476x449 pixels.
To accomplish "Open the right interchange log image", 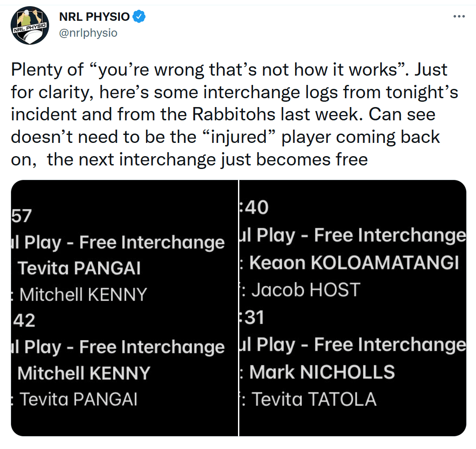I will point(353,308).
